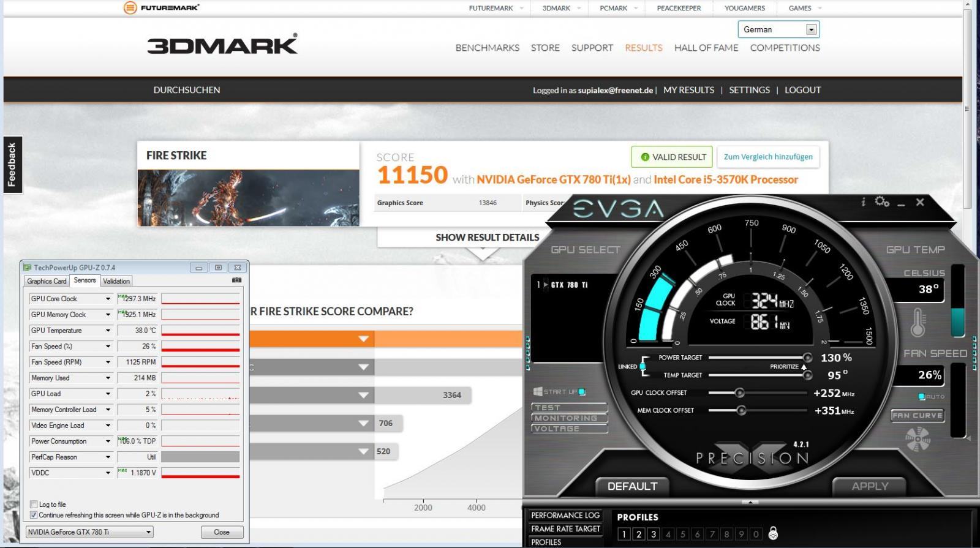Click the GPU-Z title bar app icon
The width and height of the screenshot is (980, 548).
coord(27,268)
